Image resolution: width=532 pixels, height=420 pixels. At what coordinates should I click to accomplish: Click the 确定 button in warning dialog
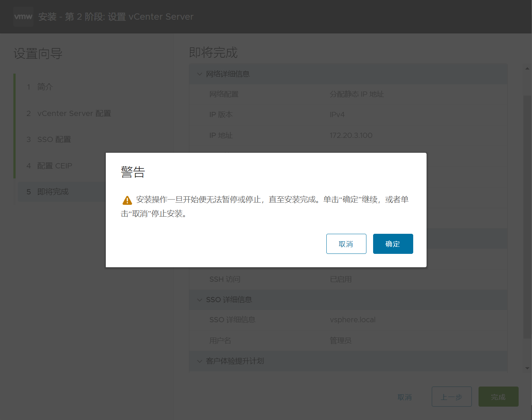click(393, 244)
